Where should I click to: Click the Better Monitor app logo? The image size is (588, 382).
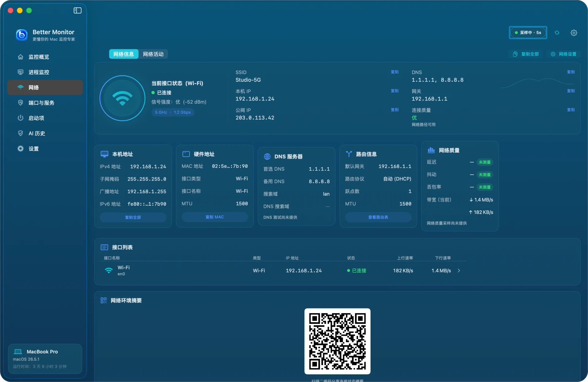pyautogui.click(x=22, y=35)
